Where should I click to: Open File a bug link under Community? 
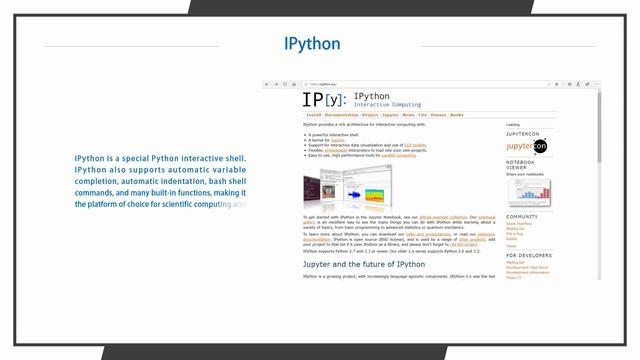pos(514,234)
